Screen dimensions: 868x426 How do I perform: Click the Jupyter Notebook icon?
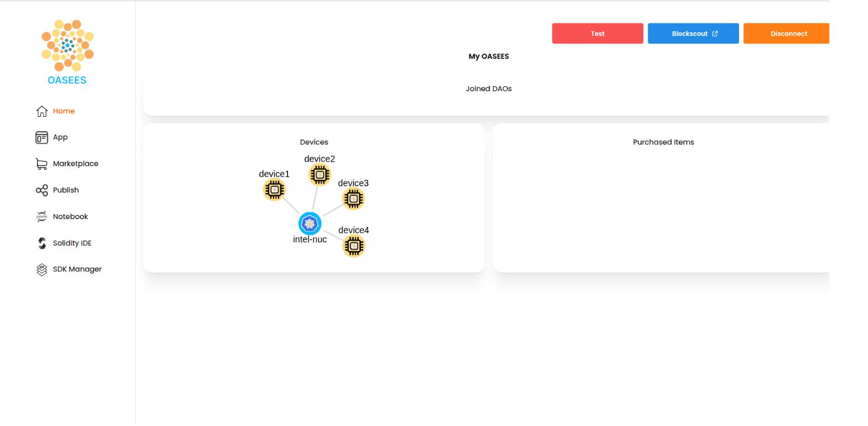42,217
